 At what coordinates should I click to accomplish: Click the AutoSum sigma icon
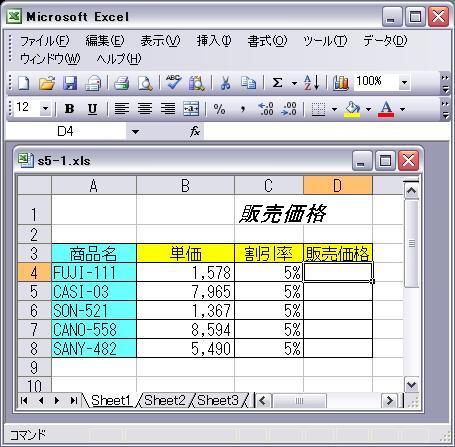(x=277, y=83)
